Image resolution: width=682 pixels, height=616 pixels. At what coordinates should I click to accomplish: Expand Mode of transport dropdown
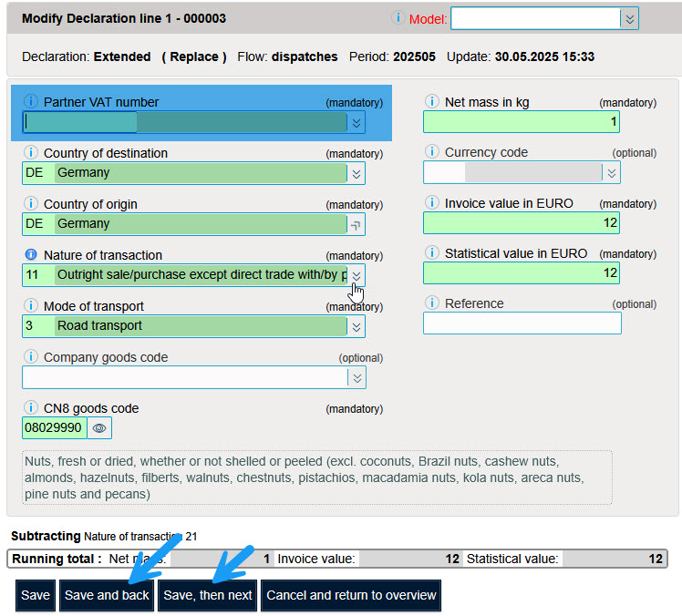pos(356,327)
